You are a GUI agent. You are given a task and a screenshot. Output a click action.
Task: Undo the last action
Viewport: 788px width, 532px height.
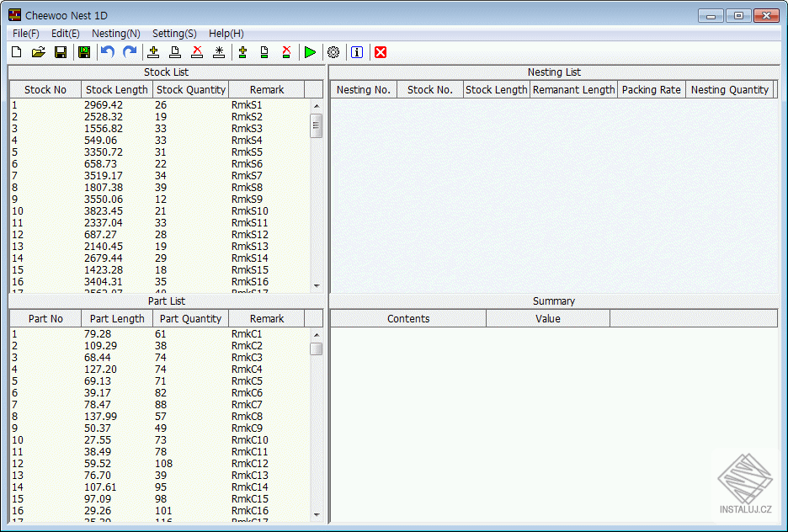coord(107,52)
